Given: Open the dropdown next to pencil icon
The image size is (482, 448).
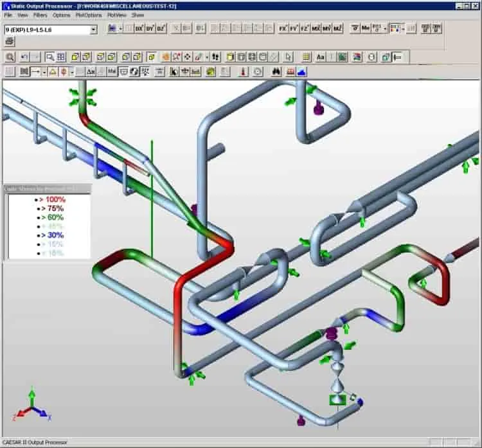Looking at the screenshot, I should point(206,57).
